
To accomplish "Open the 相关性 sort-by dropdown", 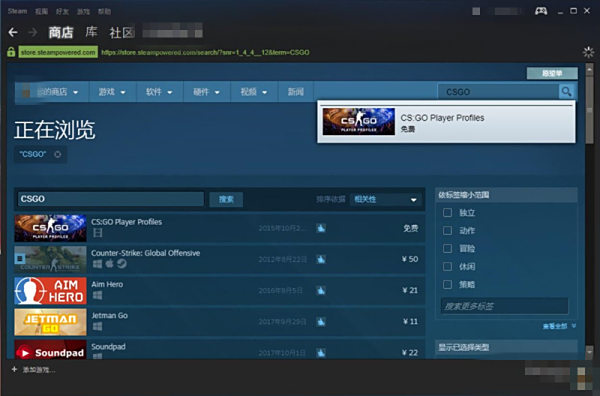I will click(385, 199).
